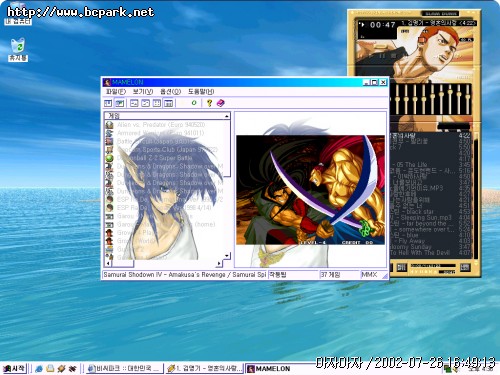
Task: Click the green refresh toolbar icon
Action: click(x=194, y=103)
